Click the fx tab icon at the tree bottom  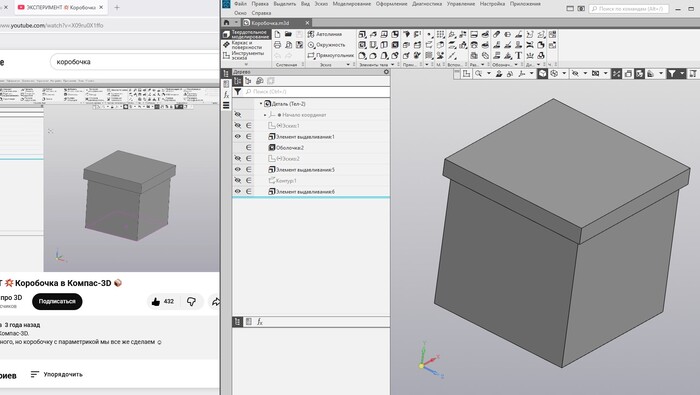[260, 321]
